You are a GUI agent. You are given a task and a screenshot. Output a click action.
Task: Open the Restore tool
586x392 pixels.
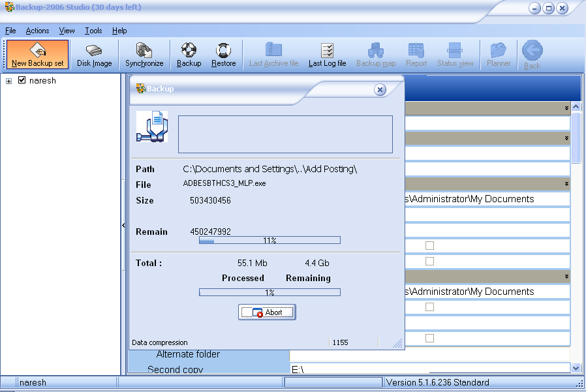tap(223, 55)
